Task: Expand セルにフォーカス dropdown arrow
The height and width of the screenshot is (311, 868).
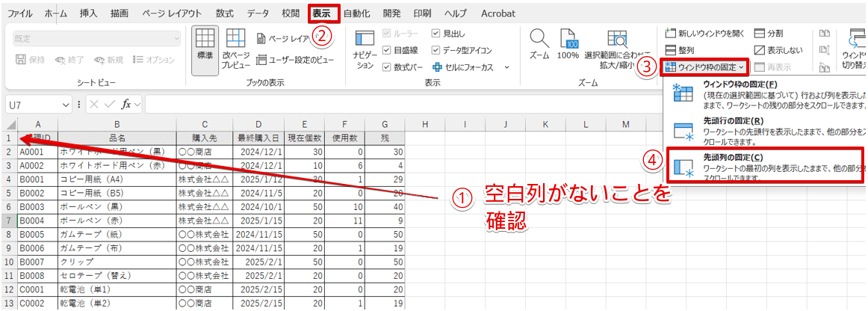Action: [x=506, y=67]
